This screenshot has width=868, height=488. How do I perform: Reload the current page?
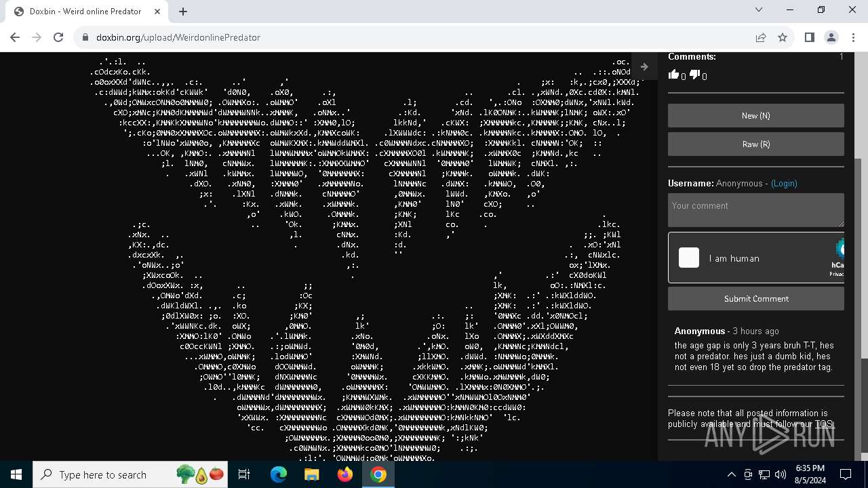click(58, 37)
